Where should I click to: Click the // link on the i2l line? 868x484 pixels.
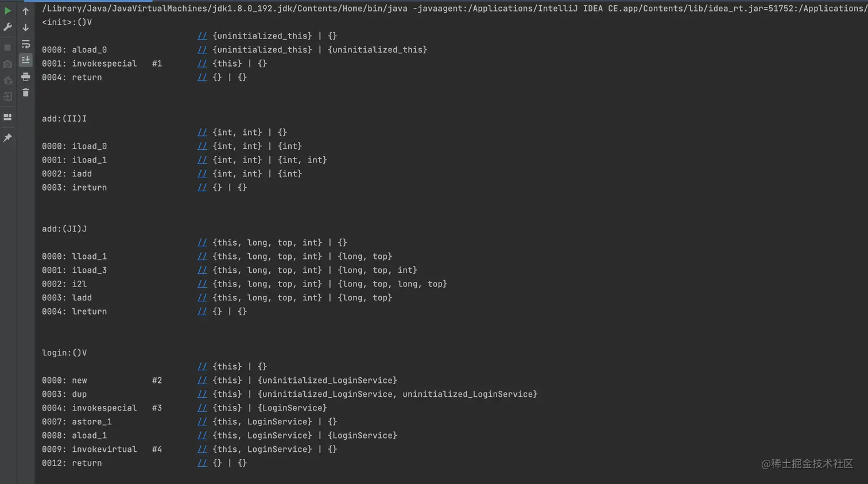tap(202, 284)
